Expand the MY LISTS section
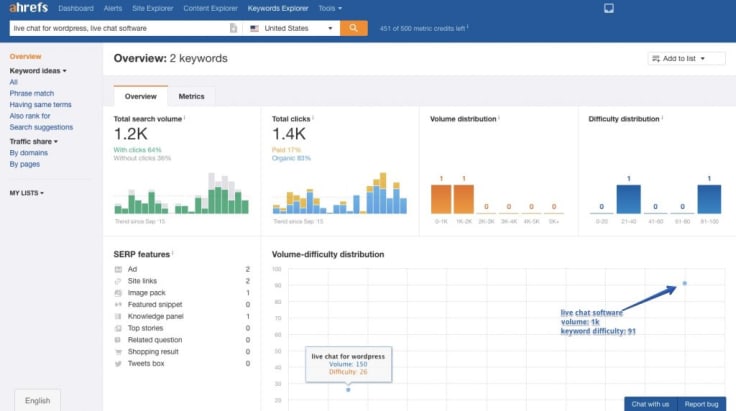The width and height of the screenshot is (736, 411). [27, 193]
